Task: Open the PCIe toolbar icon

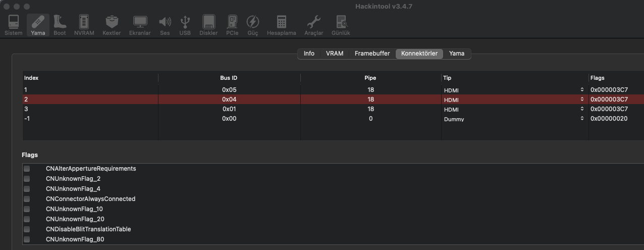Action: tap(232, 25)
